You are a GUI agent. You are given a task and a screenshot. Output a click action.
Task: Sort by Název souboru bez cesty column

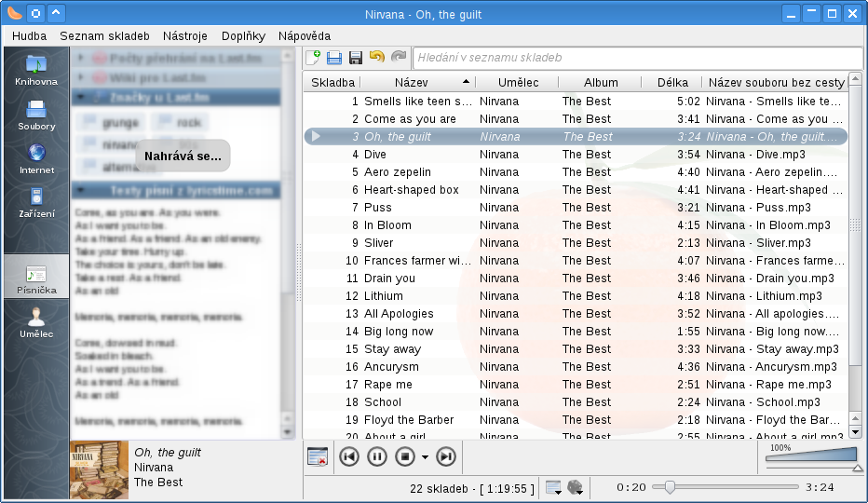coord(775,83)
